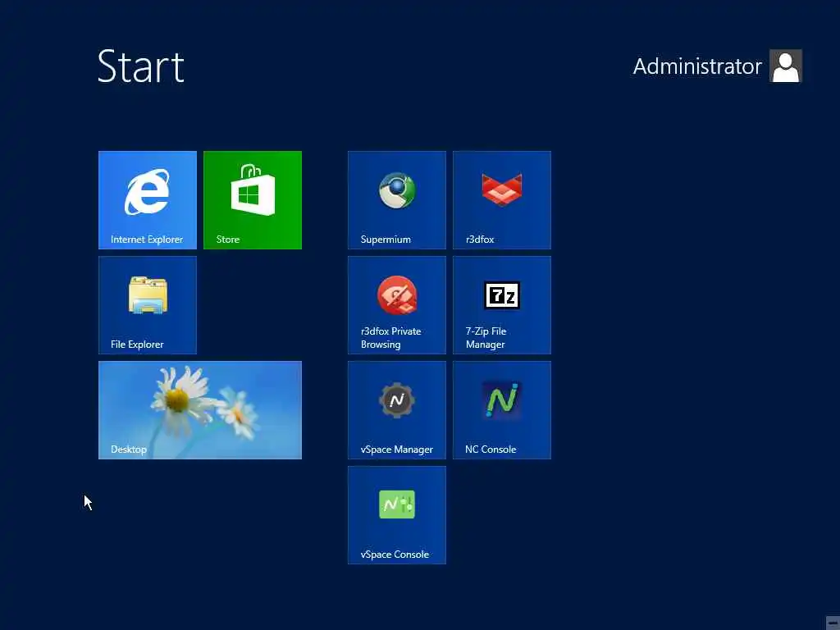840x630 pixels.
Task: Launch the Supermium browser tile
Action: point(396,200)
